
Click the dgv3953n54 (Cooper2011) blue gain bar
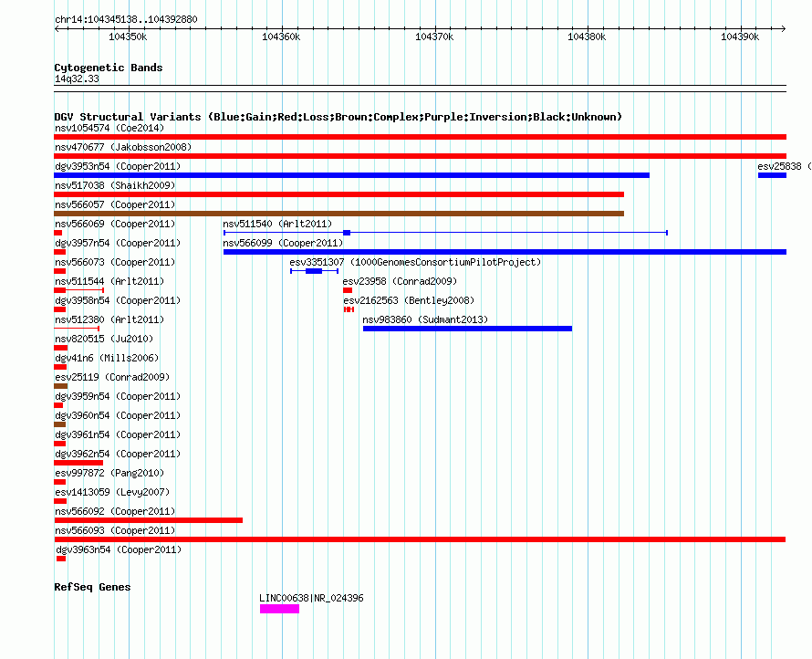[x=351, y=175]
